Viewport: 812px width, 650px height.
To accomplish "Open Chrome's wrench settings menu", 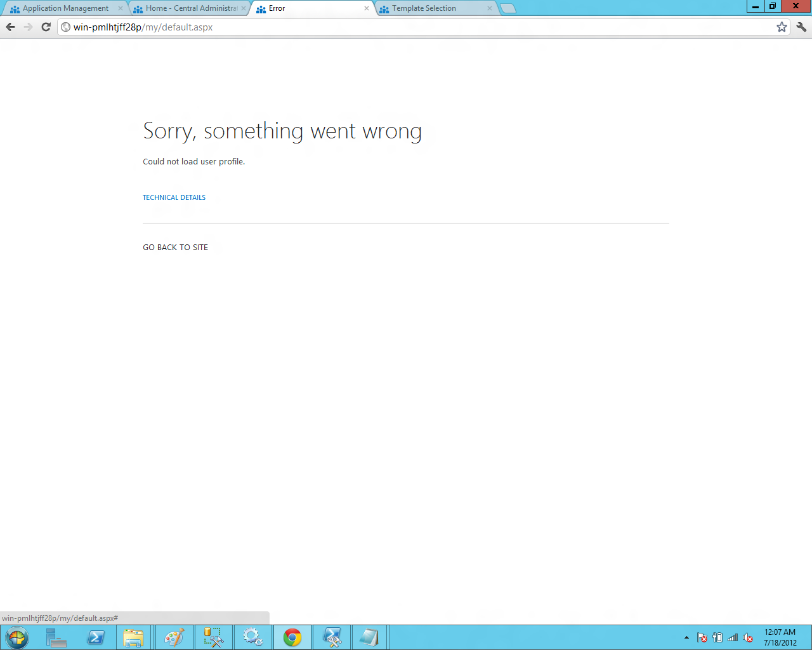I will 801,27.
